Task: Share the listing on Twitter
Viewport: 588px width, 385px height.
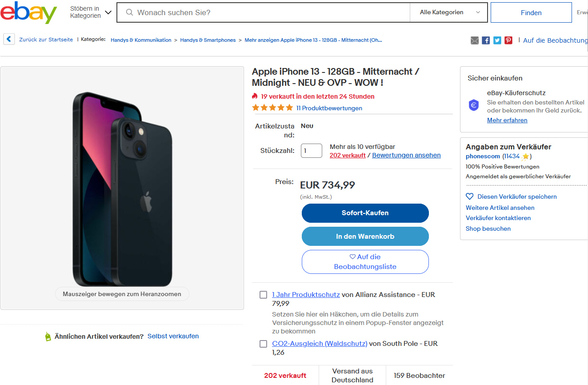Action: [x=497, y=40]
